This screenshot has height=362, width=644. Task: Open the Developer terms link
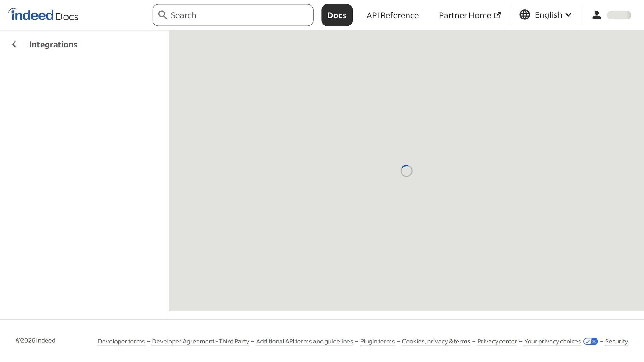pyautogui.click(x=121, y=341)
